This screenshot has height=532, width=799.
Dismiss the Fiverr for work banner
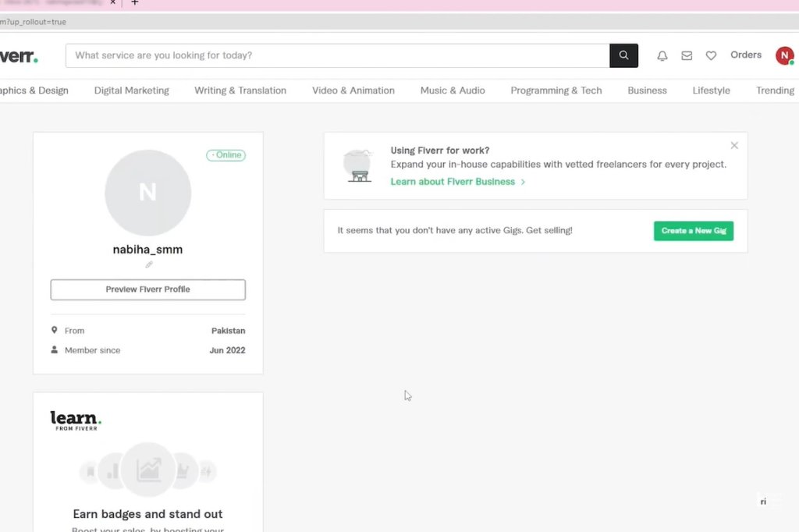733,145
